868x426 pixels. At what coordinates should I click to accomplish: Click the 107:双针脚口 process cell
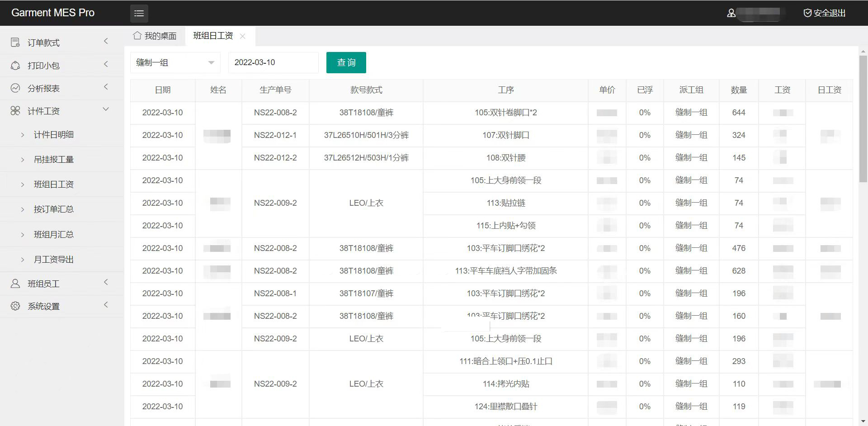point(506,135)
